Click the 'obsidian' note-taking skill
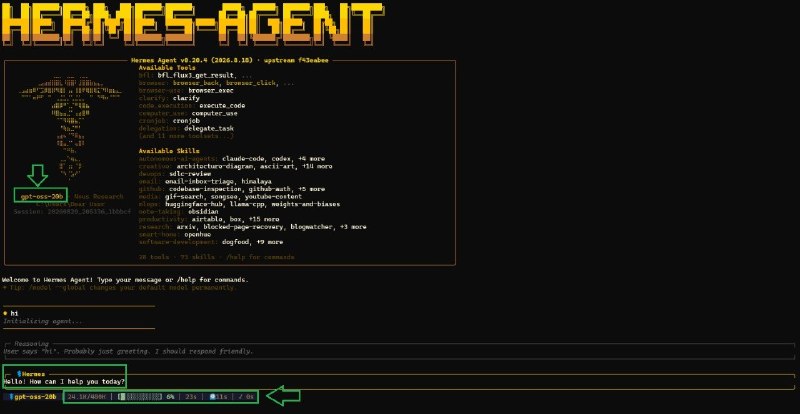Screen dimensions: 800x414 [x=203, y=211]
